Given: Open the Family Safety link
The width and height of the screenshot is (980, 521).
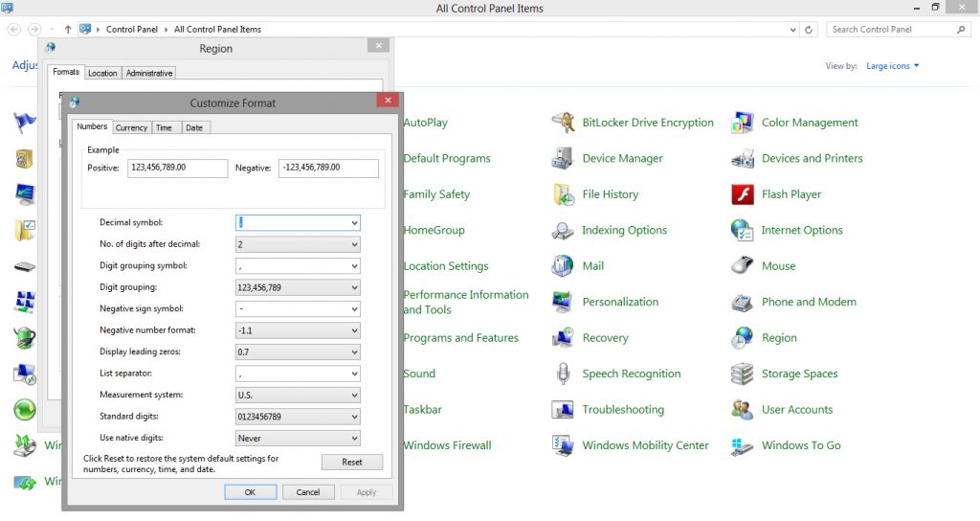Looking at the screenshot, I should [436, 194].
